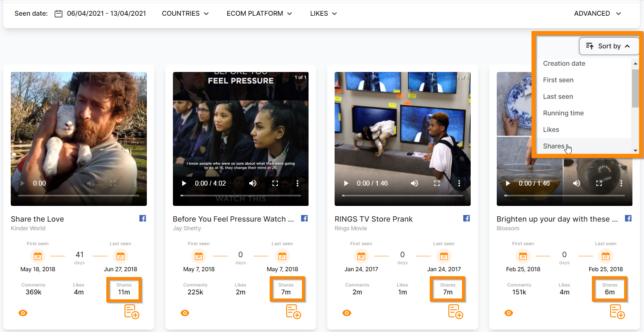The height and width of the screenshot is (332, 644).
Task: Play the RINGS TV Store Prank video
Action: pos(346,183)
